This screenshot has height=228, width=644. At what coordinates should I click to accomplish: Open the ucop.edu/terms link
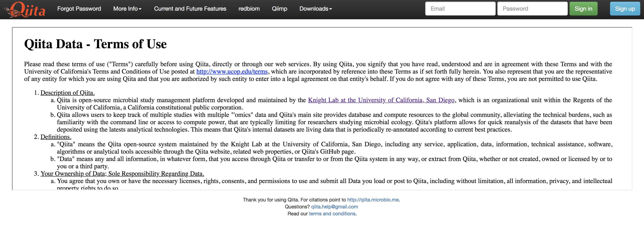pyautogui.click(x=232, y=72)
